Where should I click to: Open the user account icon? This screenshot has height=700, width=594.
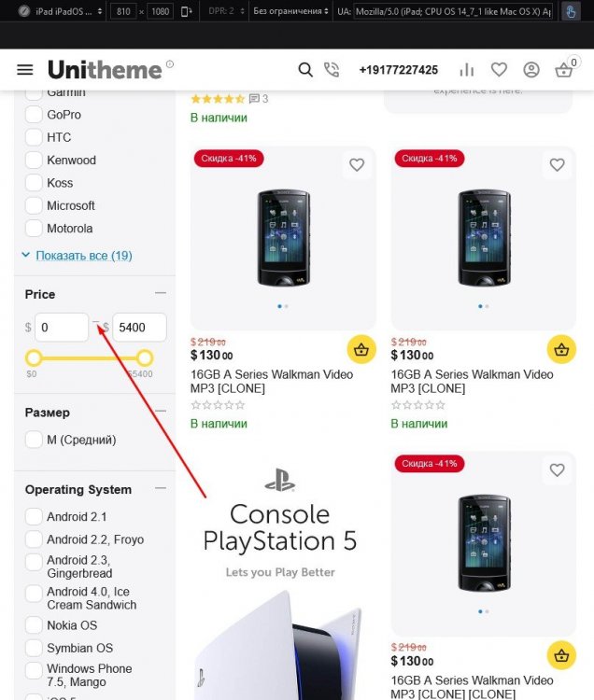531,70
